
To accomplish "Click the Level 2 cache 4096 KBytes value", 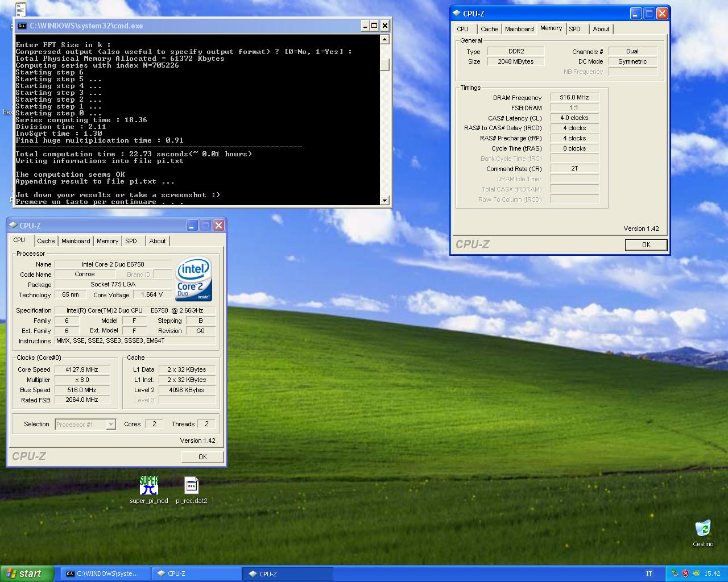I will (x=187, y=390).
